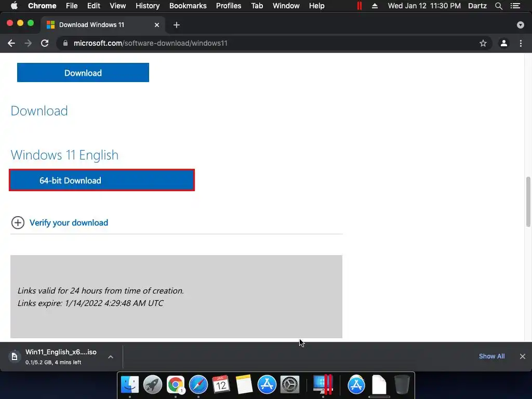
Task: Open Spotlight search in the menu bar
Action: tap(498, 6)
